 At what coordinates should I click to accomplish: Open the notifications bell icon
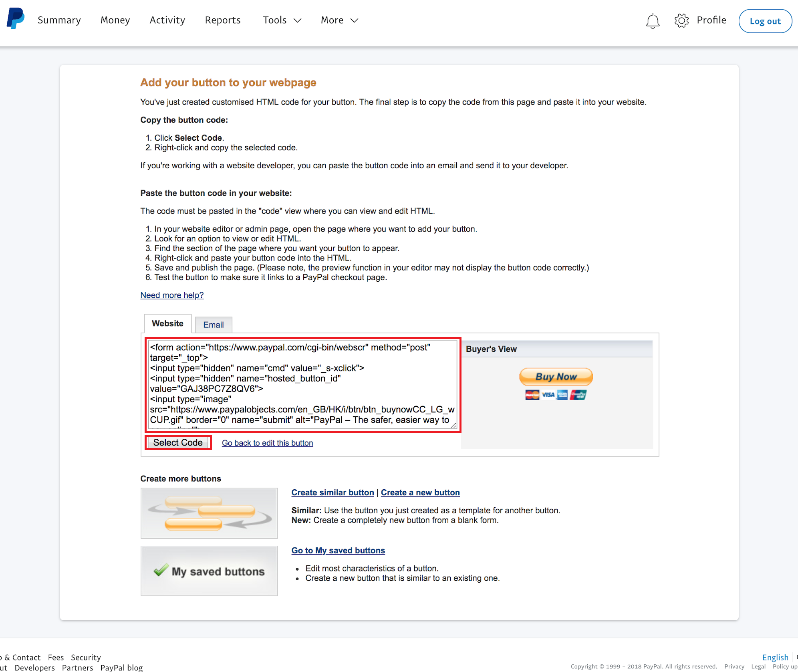click(653, 21)
